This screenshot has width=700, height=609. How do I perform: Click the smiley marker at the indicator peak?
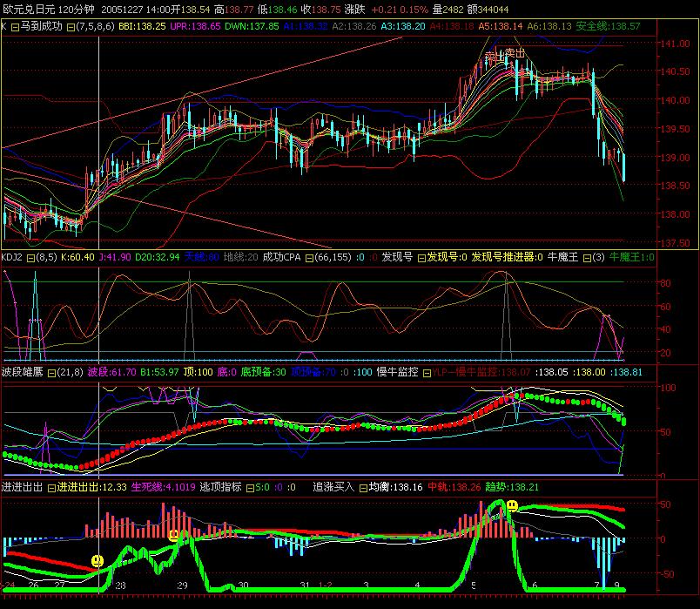(513, 505)
